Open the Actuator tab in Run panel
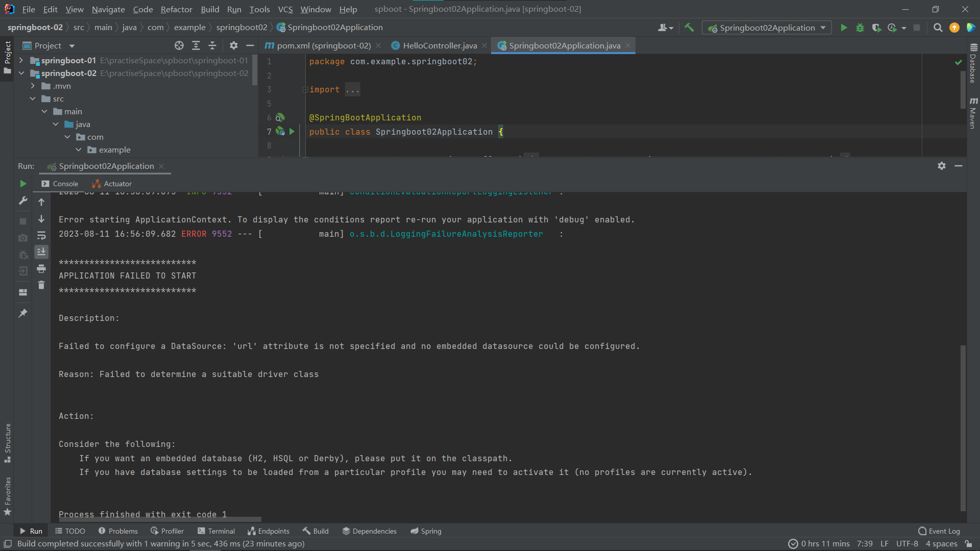The width and height of the screenshot is (980, 551). (x=112, y=184)
